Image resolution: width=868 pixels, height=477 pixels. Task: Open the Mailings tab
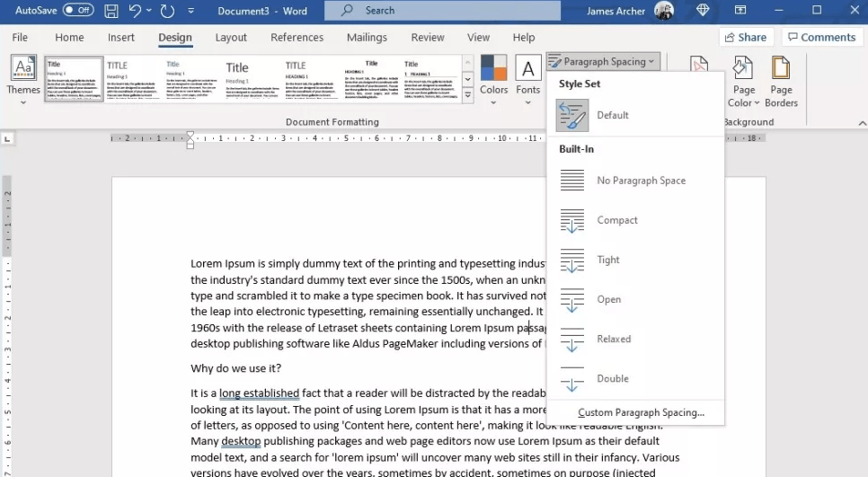[x=367, y=37]
